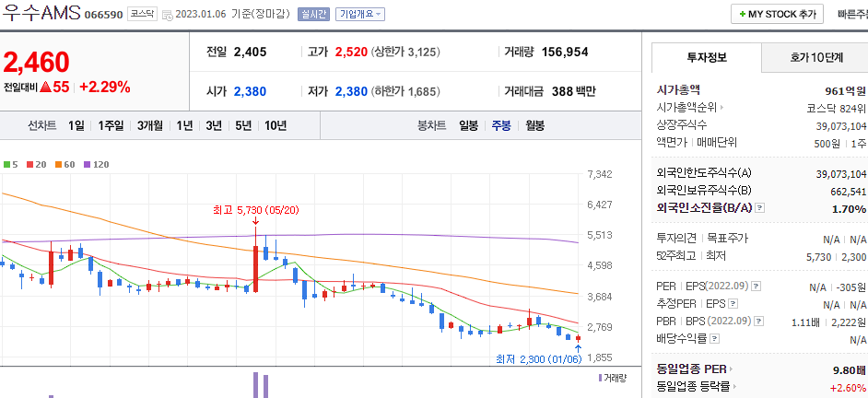Click the 실시간 button
This screenshot has width=868, height=398.
(x=314, y=15)
